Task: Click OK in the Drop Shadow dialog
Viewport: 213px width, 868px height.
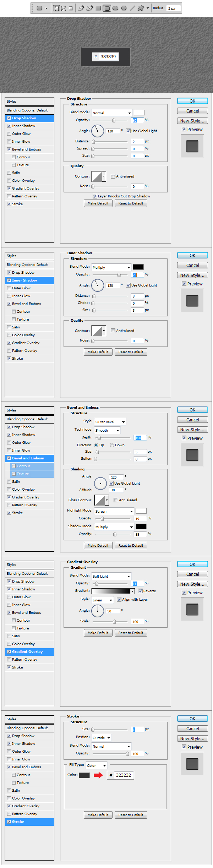Action: [192, 101]
